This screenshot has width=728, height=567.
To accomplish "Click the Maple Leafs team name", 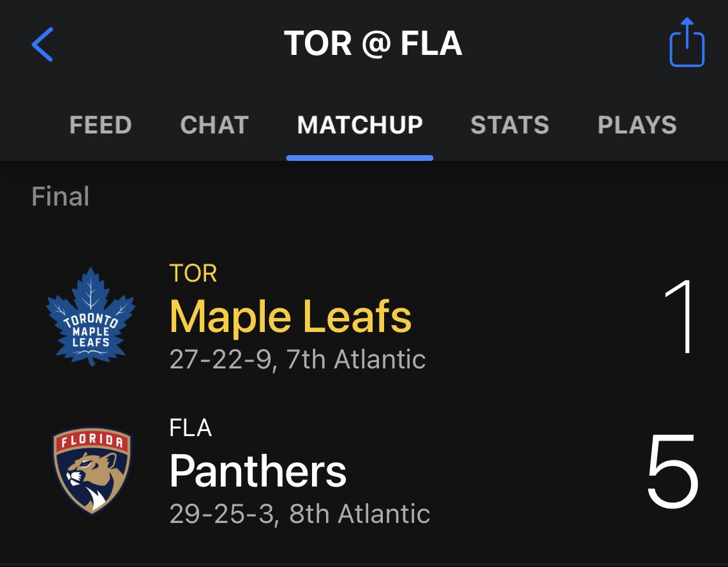I will point(290,317).
